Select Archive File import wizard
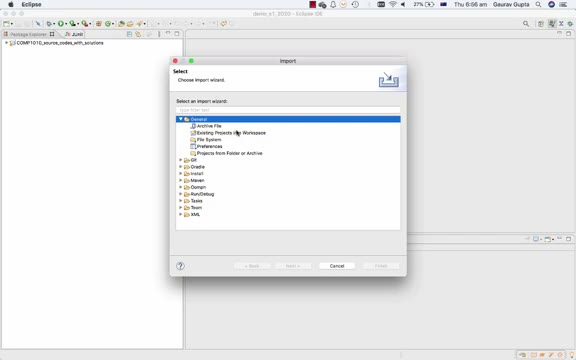This screenshot has height=360, width=576. click(x=209, y=126)
